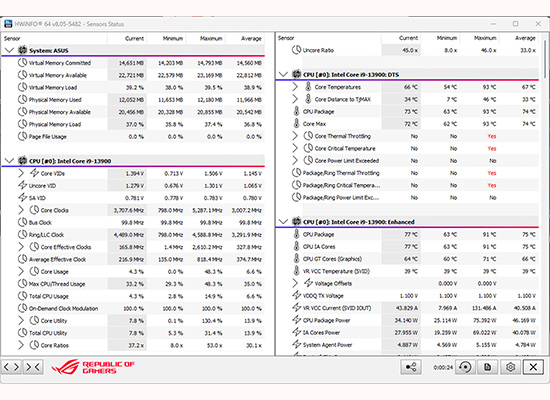Expand the Core Temperatures row

[295, 87]
